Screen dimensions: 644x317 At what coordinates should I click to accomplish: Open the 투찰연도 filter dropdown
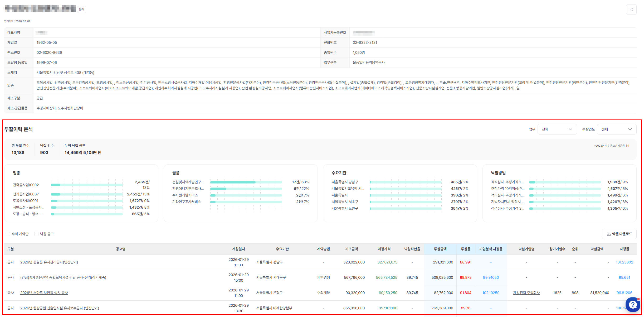[616, 129]
